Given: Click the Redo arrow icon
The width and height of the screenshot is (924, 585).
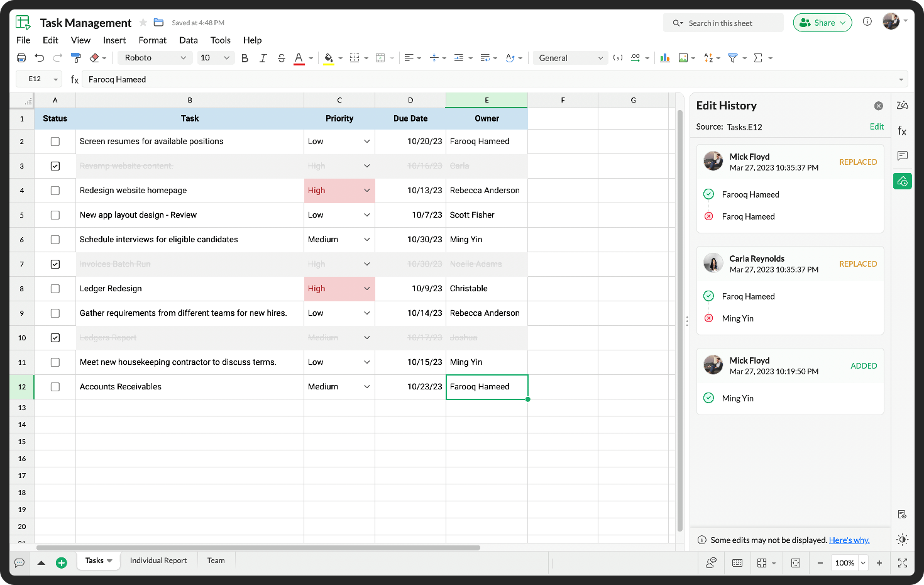Looking at the screenshot, I should click(57, 58).
